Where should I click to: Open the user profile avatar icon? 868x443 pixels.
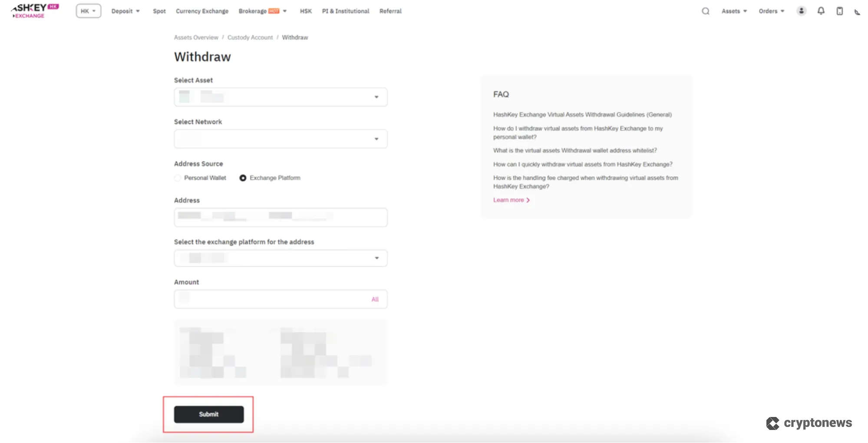pos(801,11)
